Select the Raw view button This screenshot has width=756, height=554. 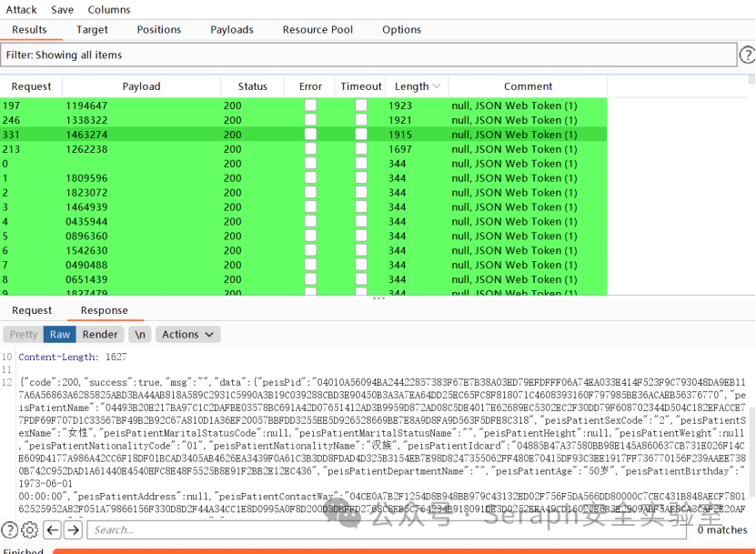60,334
